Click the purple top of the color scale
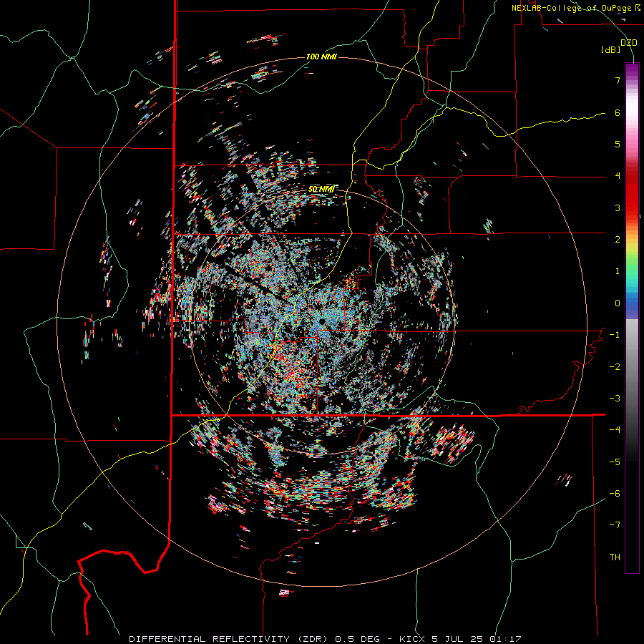The height and width of the screenshot is (644, 644). (x=632, y=70)
